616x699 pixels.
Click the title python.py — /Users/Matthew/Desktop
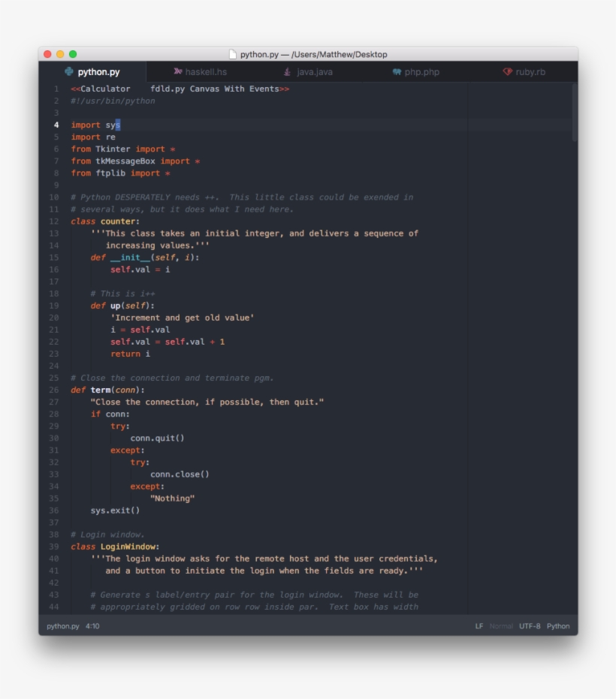[312, 53]
